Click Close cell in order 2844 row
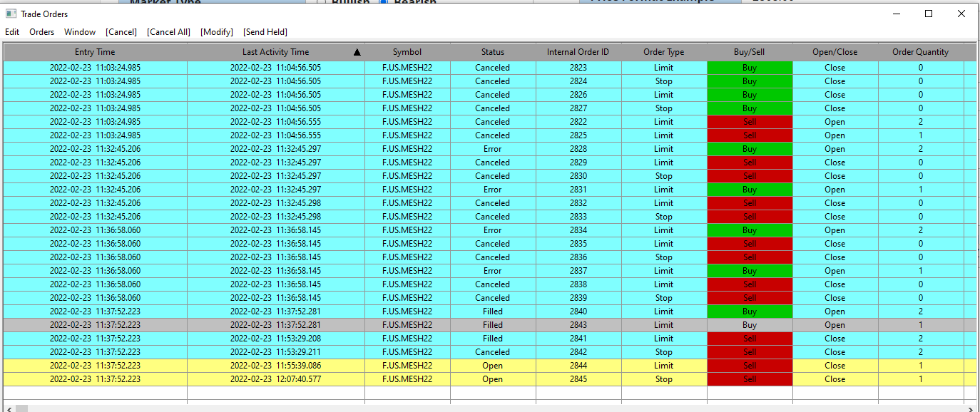Image resolution: width=980 pixels, height=412 pixels. (835, 366)
